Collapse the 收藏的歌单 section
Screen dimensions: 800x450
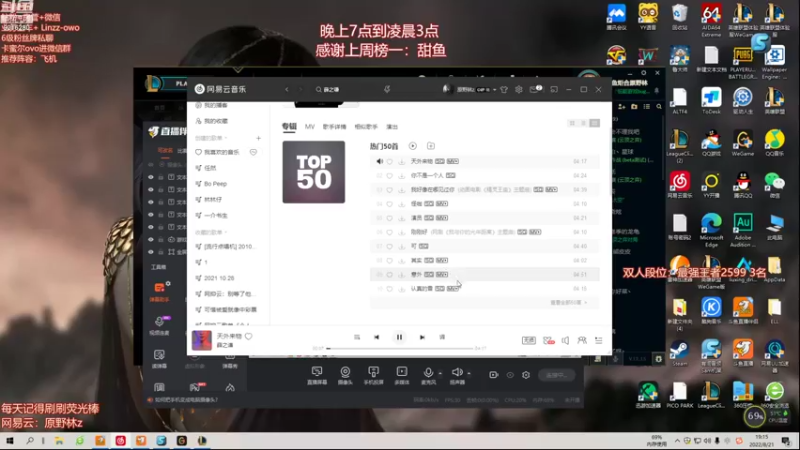click(211, 232)
